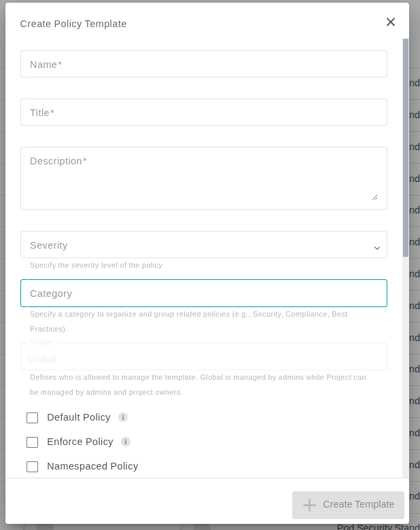Tick the Enforce Policy checkbox

(32, 442)
